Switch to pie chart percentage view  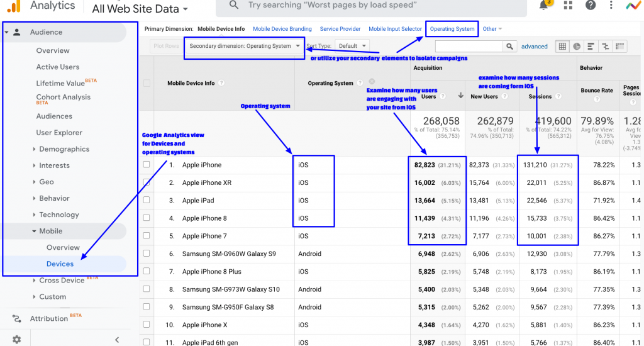(x=577, y=47)
